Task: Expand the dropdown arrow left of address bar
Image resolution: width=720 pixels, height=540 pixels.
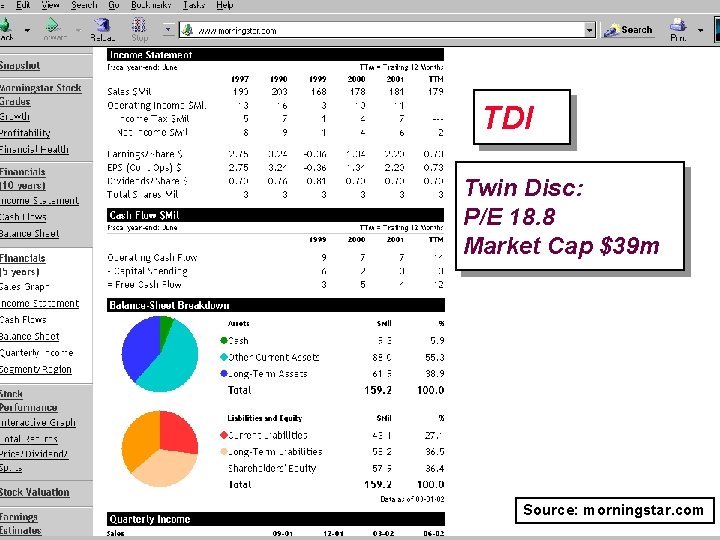Action: [169, 30]
